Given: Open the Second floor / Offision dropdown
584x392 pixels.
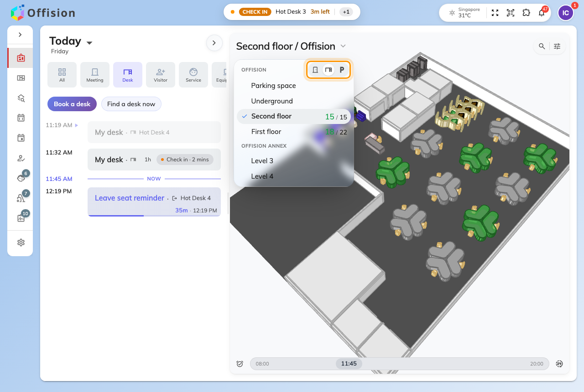Looking at the screenshot, I should pyautogui.click(x=291, y=46).
